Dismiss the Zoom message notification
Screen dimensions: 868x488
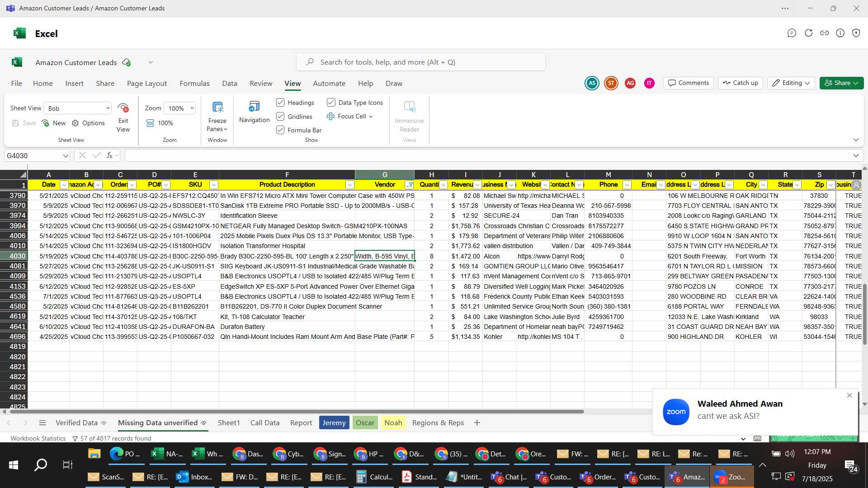pyautogui.click(x=849, y=395)
